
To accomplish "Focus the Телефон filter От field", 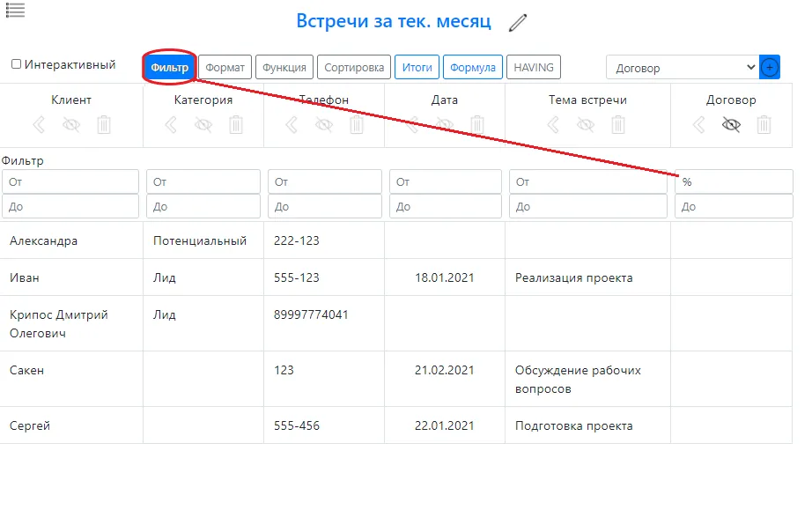I will (325, 181).
